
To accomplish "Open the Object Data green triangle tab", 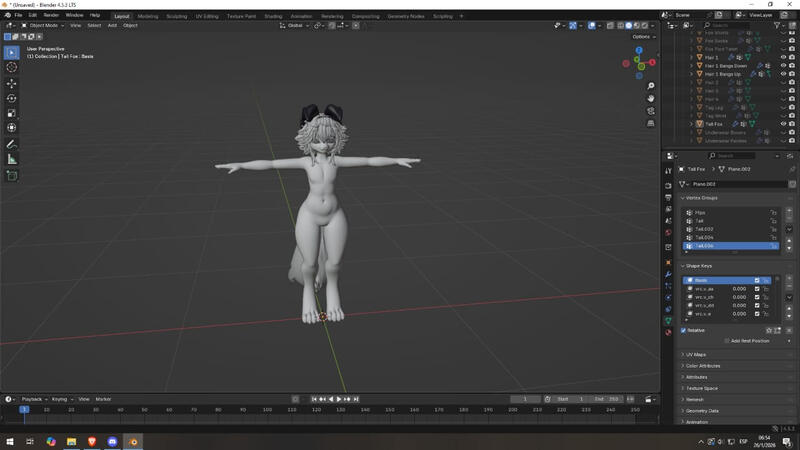I will tap(668, 320).
